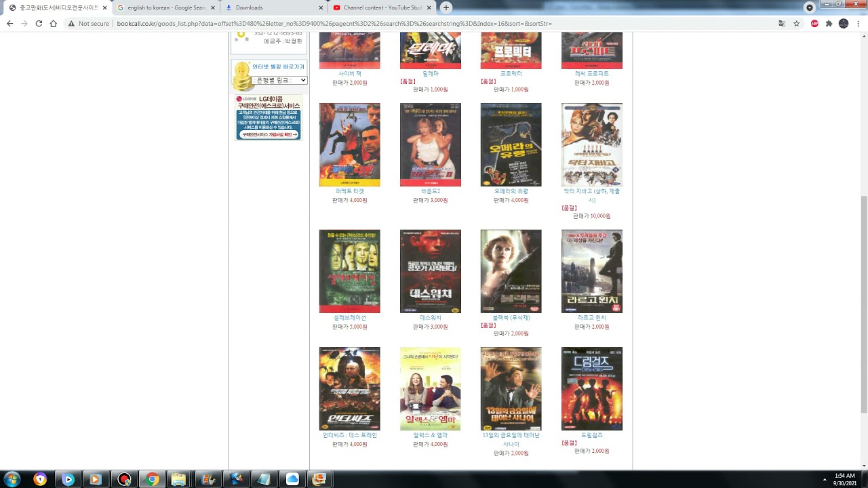
Task: Click the 닥터 지바고 cover thumbnail
Action: [x=591, y=144]
